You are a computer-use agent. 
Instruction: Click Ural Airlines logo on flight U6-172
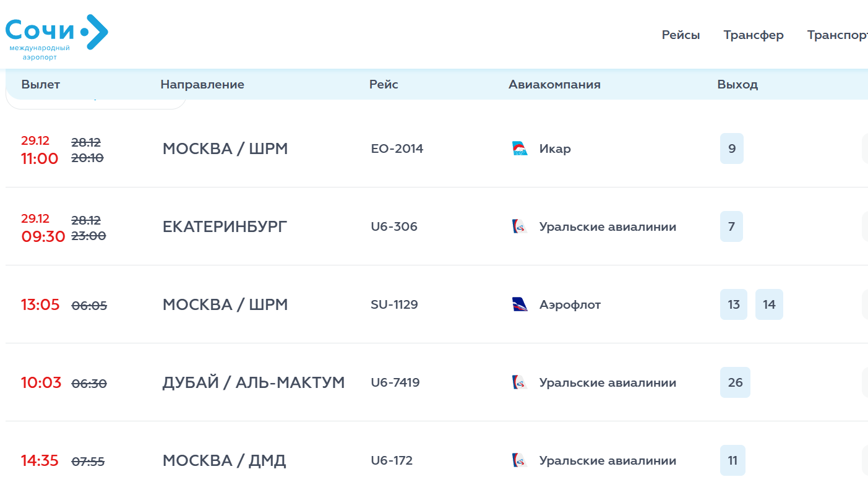(x=520, y=461)
